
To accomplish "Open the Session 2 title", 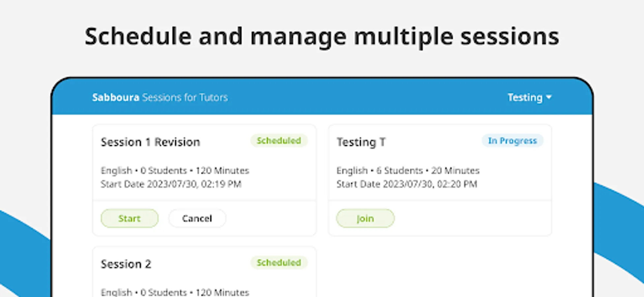I will (126, 264).
